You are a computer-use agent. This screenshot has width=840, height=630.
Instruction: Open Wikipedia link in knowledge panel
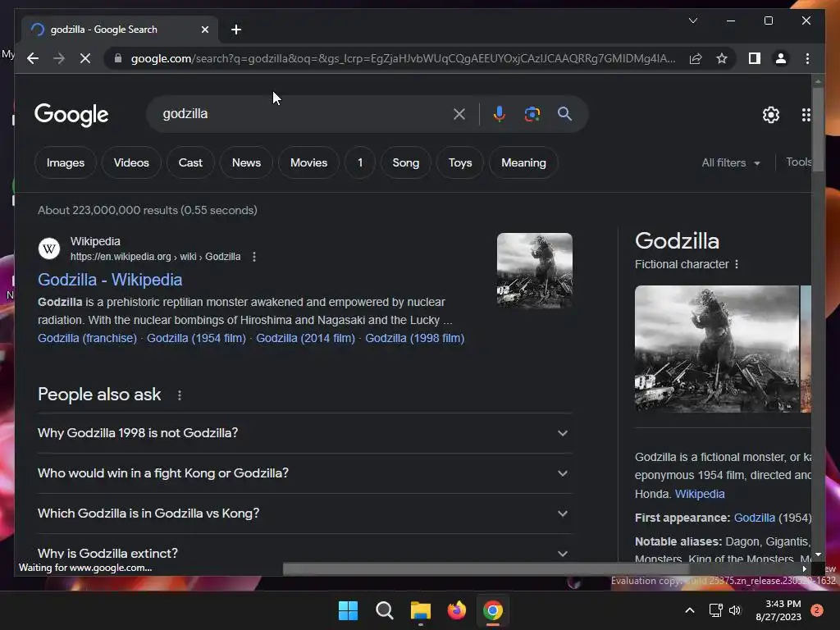700,494
